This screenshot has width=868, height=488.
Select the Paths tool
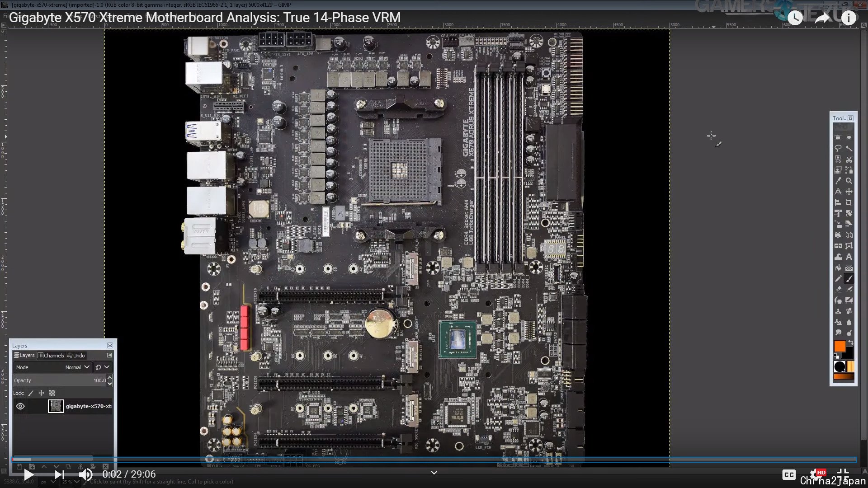pos(849,170)
